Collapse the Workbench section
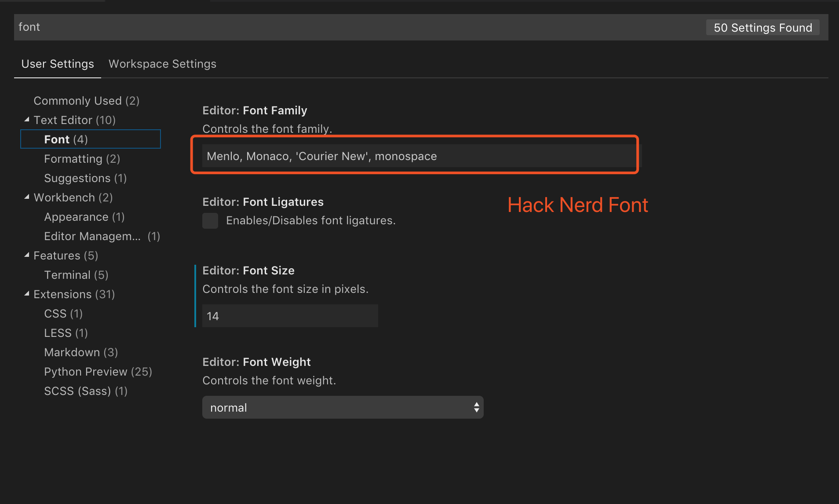The width and height of the screenshot is (839, 504). 27,197
